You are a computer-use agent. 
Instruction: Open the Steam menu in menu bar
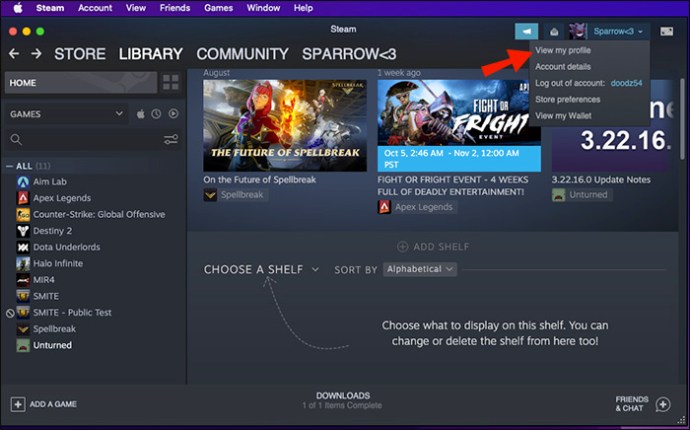point(50,8)
